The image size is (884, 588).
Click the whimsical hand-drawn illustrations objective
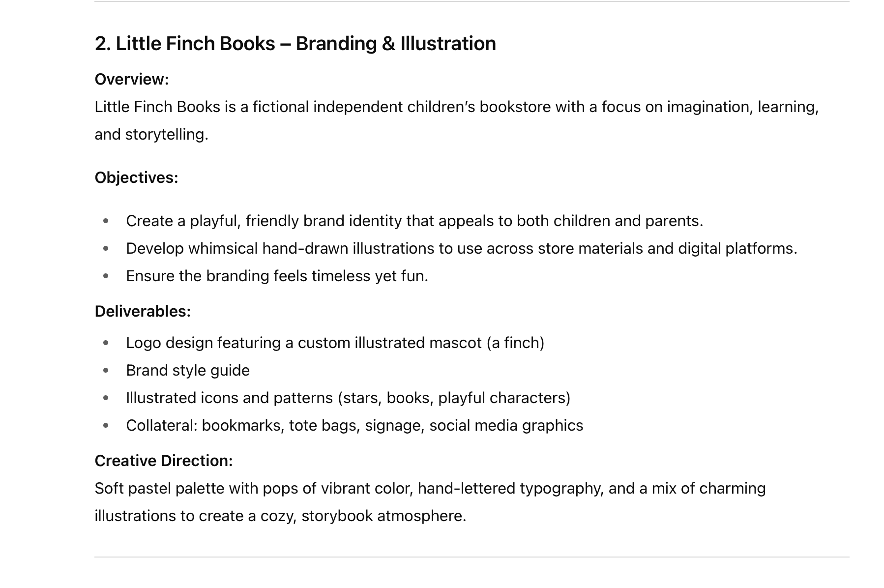461,249
